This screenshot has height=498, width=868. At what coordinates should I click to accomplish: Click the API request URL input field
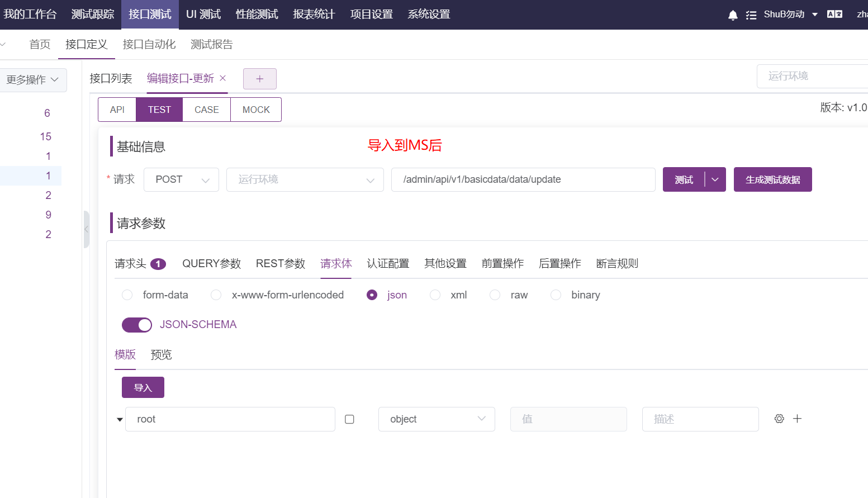tap(523, 179)
